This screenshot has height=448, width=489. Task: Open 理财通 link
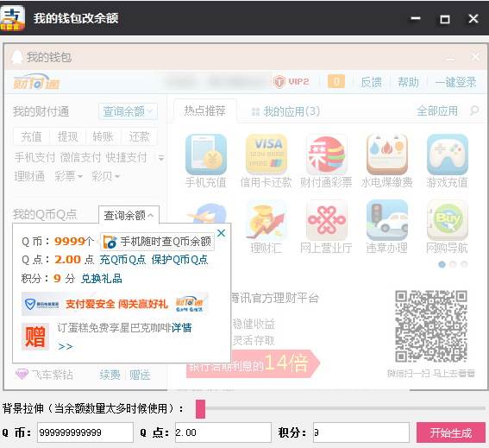(x=29, y=176)
